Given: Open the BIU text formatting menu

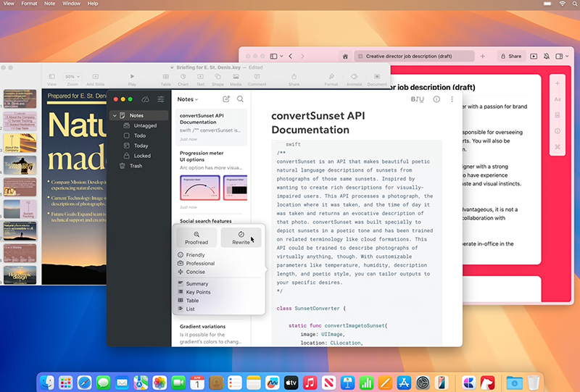Looking at the screenshot, I should click(418, 99).
